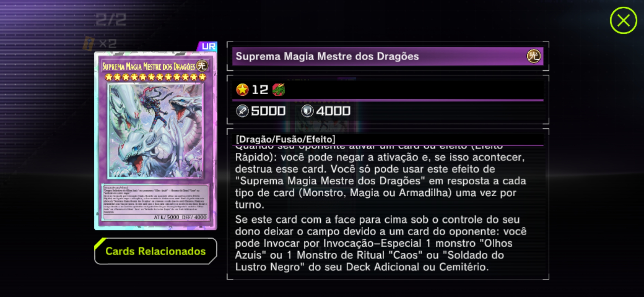
Task: Tap the 5000 attack value
Action: (x=268, y=111)
